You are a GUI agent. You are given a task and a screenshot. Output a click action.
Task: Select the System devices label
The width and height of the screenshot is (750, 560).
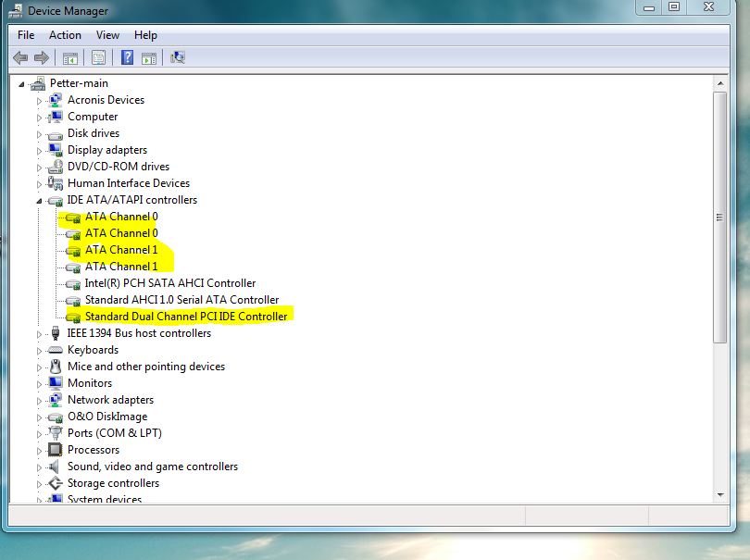coord(105,499)
